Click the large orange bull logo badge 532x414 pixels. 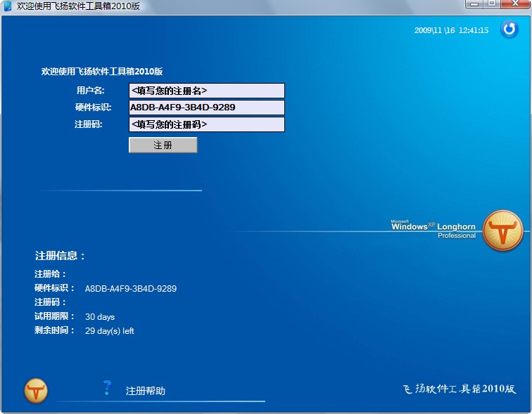[502, 231]
